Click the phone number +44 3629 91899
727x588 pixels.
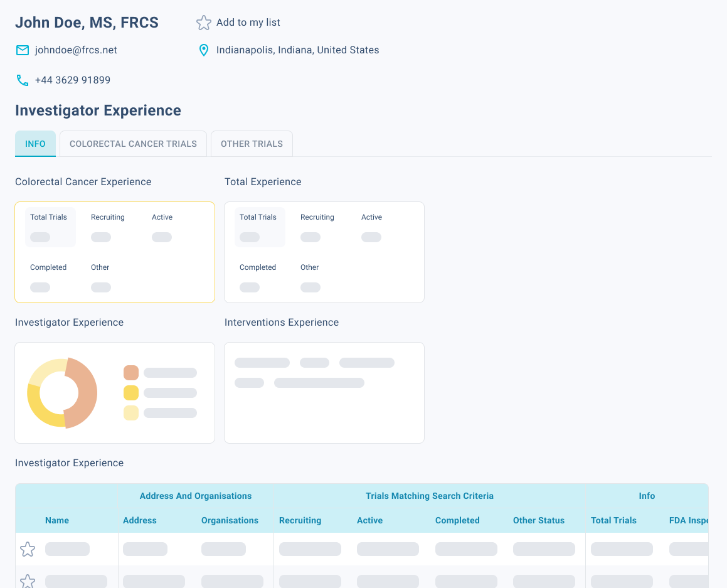tap(73, 80)
